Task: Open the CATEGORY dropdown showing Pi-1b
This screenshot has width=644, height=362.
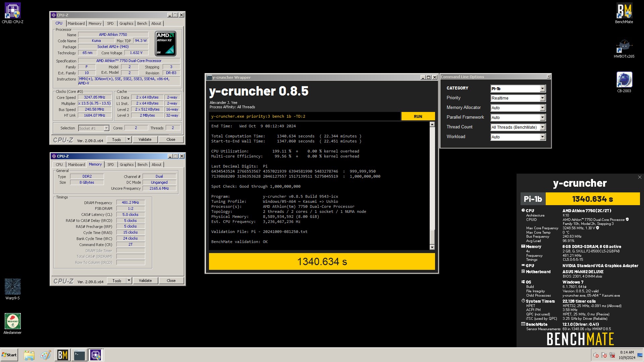Action: coord(518,88)
